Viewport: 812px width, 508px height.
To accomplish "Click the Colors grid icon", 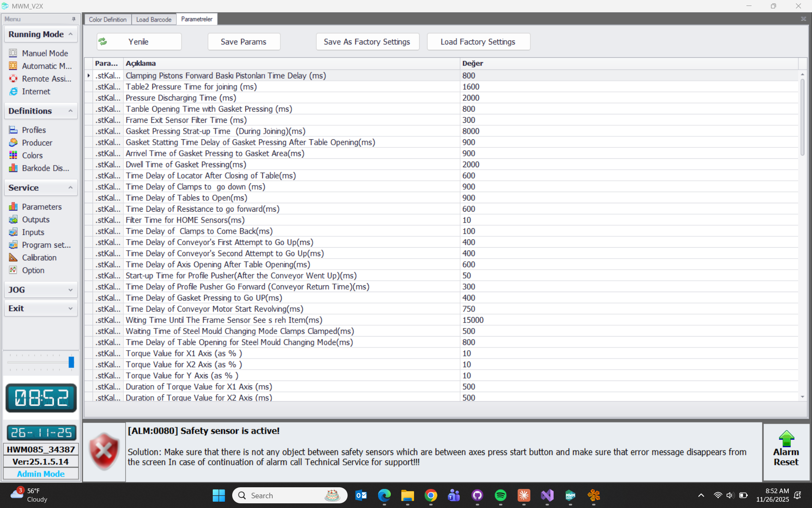I will [x=13, y=155].
